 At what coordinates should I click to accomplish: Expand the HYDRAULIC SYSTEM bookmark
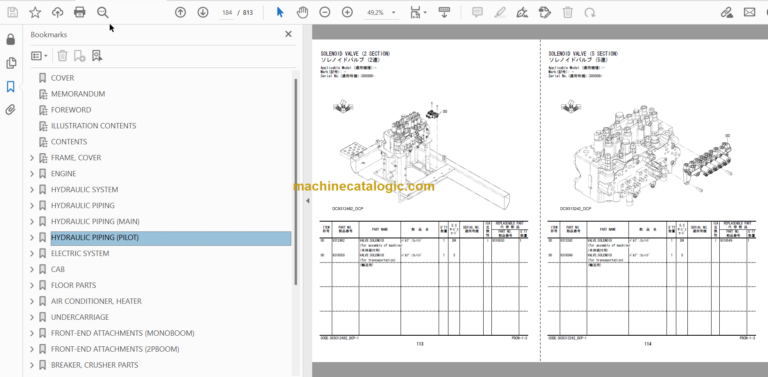coord(32,189)
